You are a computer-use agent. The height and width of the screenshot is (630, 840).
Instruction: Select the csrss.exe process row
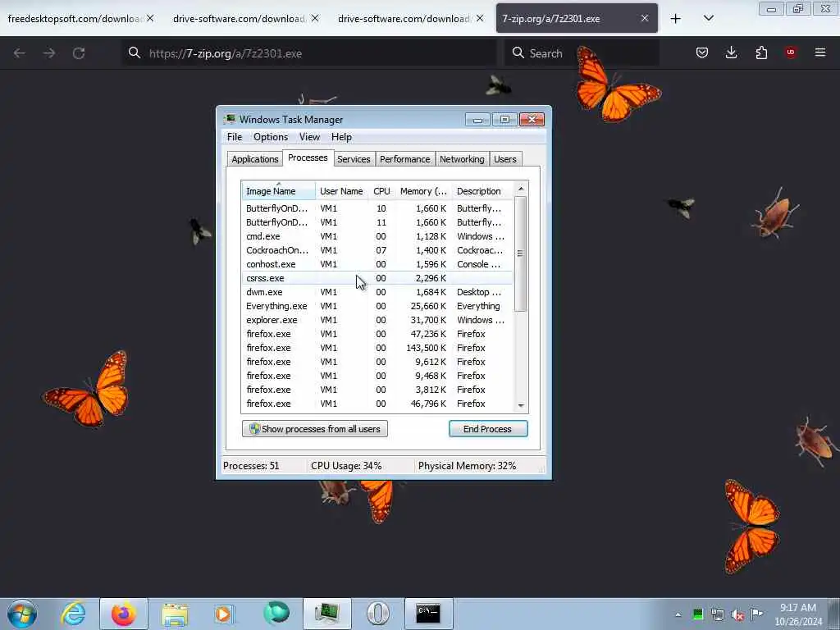pyautogui.click(x=377, y=278)
